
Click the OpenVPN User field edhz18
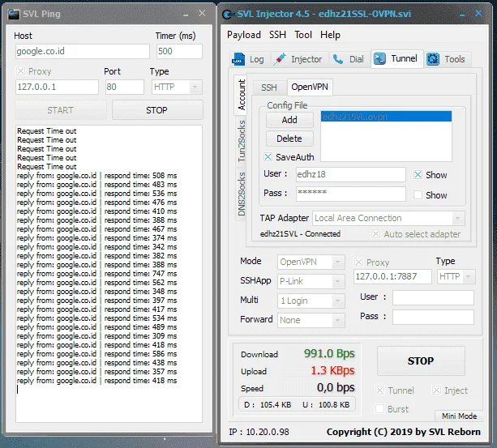click(x=351, y=174)
